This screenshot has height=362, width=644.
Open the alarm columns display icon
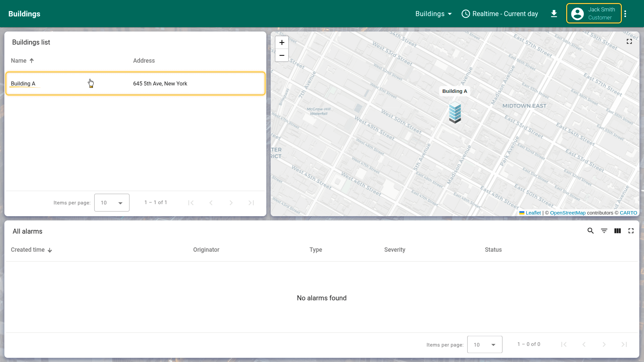[618, 231]
